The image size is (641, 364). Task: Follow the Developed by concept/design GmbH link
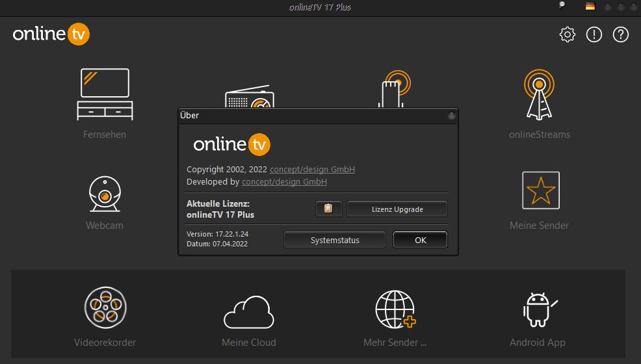tap(285, 182)
